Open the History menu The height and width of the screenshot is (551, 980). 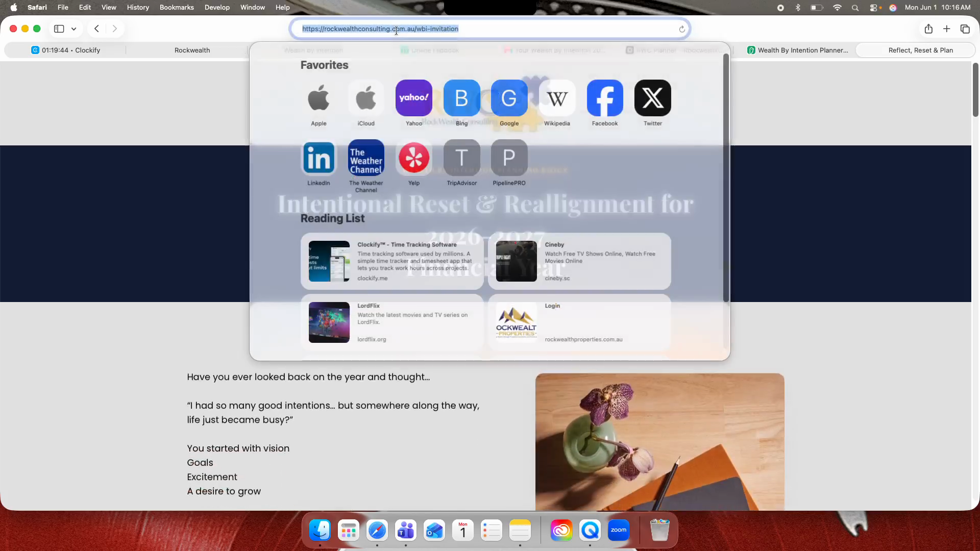pyautogui.click(x=138, y=7)
